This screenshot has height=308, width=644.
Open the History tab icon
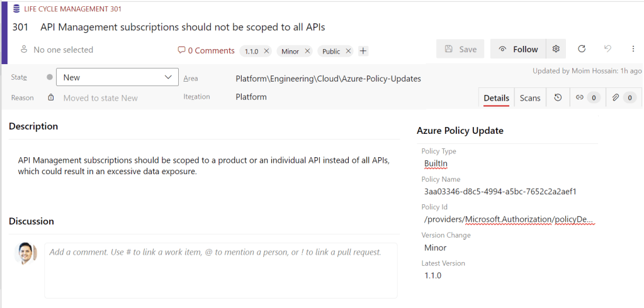tap(558, 97)
